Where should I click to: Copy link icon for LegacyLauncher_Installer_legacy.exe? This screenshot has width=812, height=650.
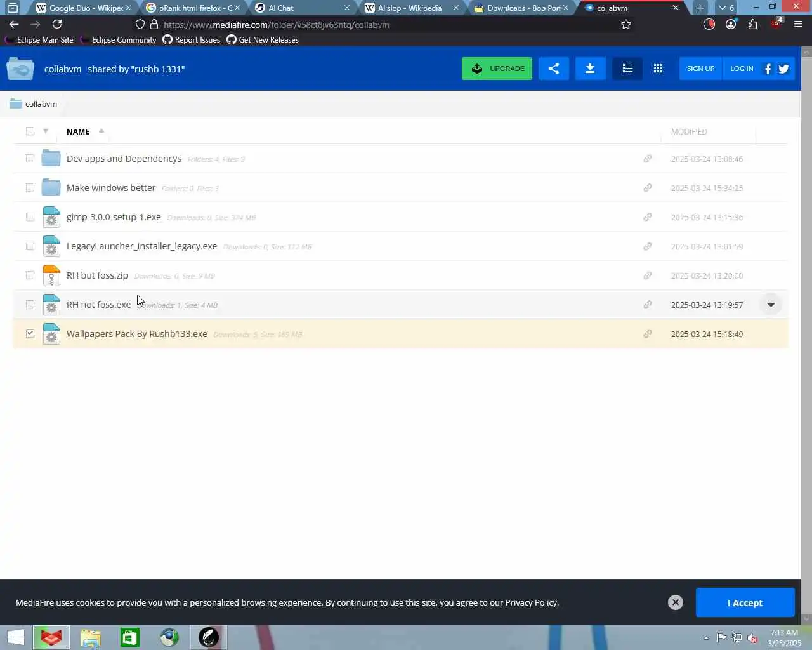(x=648, y=246)
